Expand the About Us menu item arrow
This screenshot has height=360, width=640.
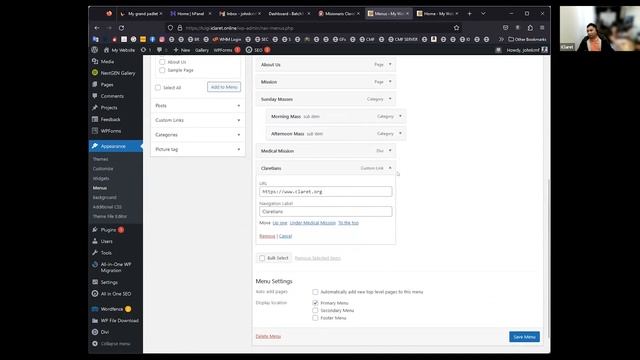tap(390, 64)
